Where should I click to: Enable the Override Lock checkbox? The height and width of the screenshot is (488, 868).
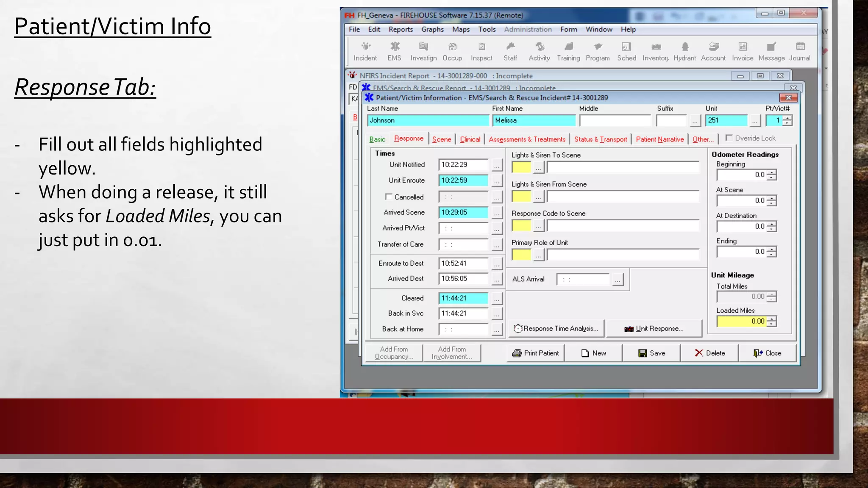click(729, 138)
